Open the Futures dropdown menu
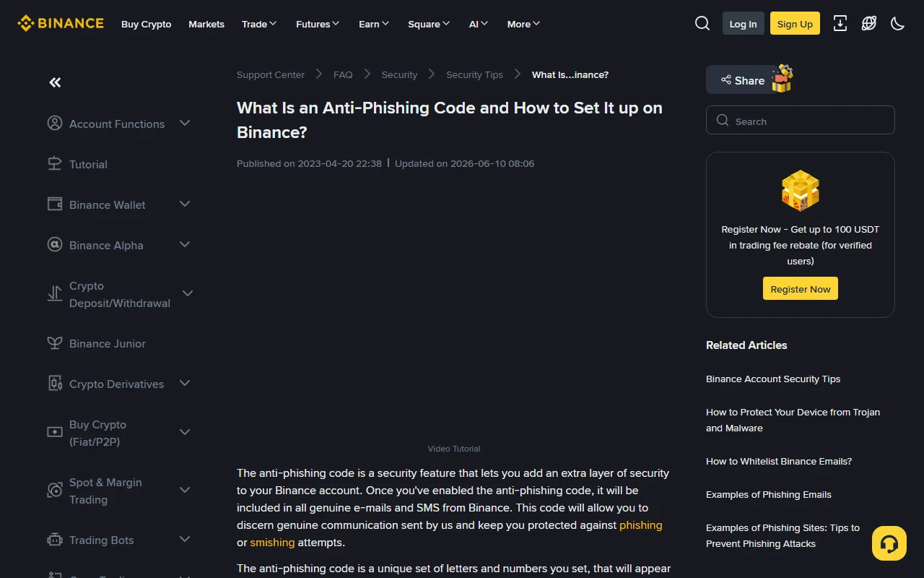 pos(318,24)
